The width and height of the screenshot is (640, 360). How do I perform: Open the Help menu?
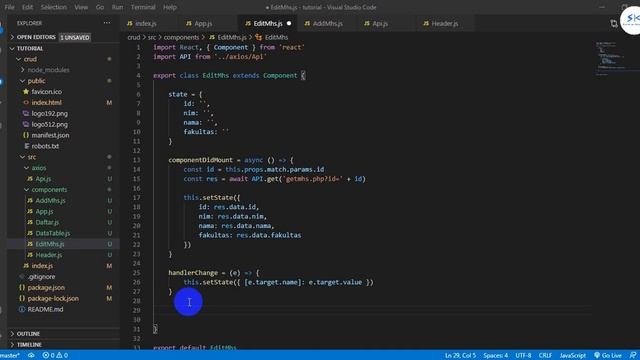[x=170, y=7]
